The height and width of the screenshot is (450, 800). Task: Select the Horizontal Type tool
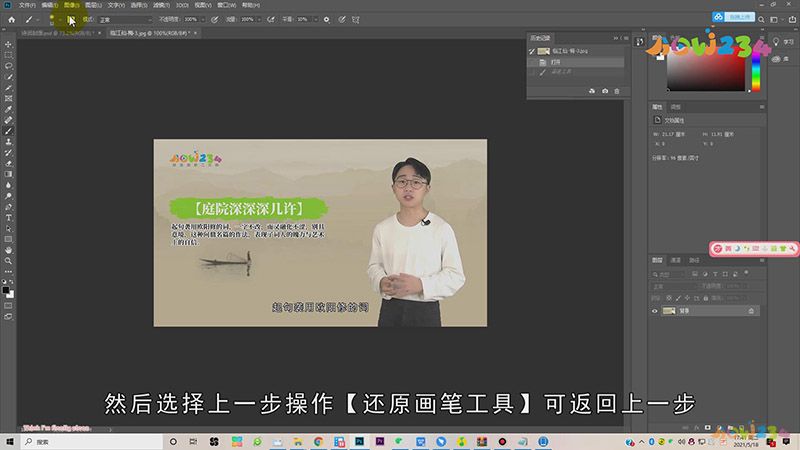[8, 218]
